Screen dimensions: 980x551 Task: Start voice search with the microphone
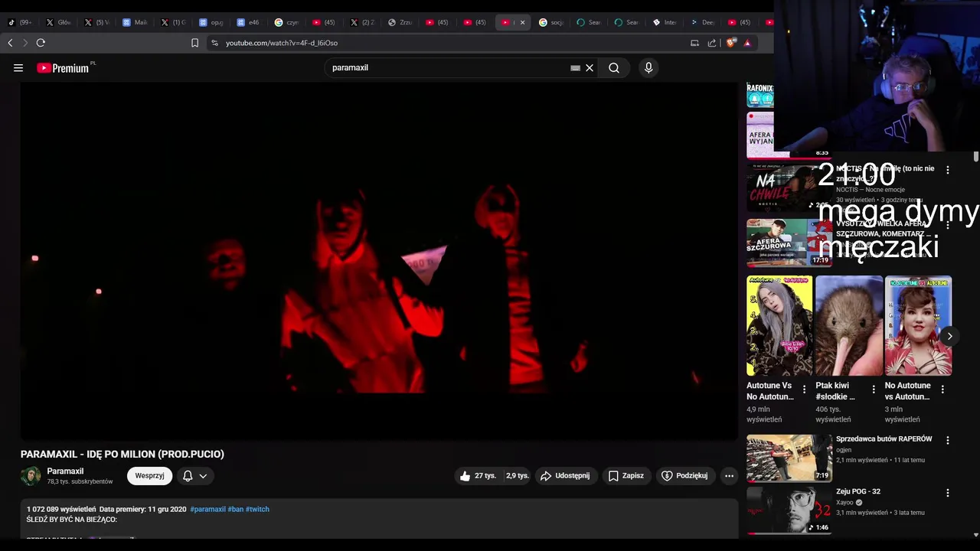[648, 68]
